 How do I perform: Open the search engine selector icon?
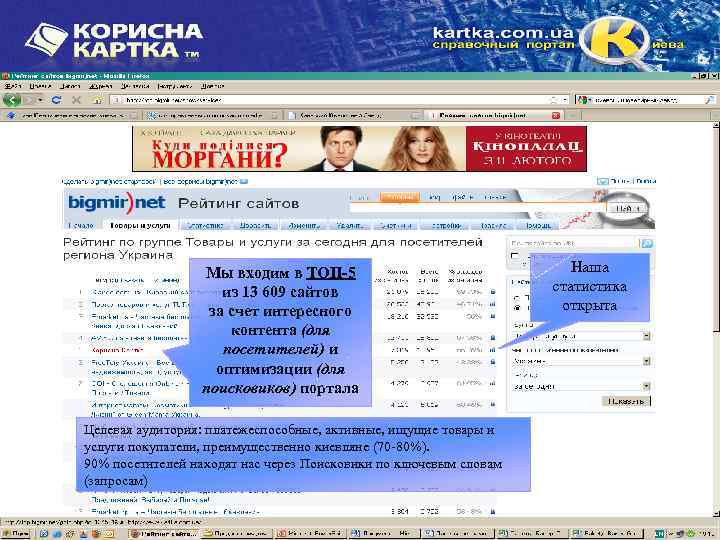584,100
